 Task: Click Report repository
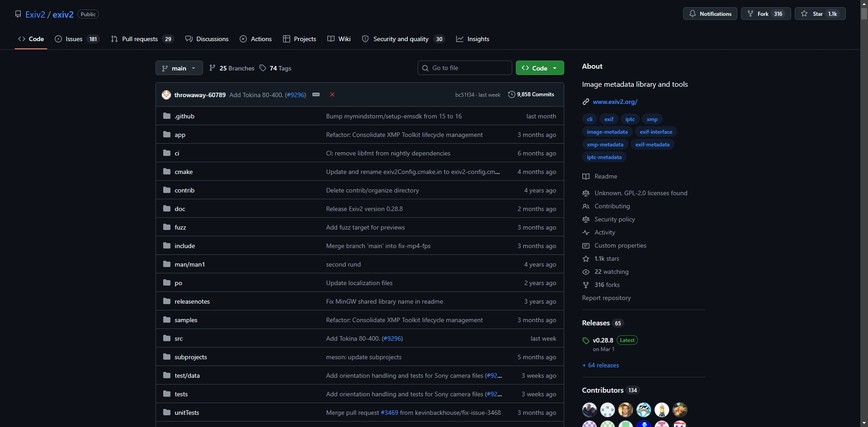click(606, 298)
